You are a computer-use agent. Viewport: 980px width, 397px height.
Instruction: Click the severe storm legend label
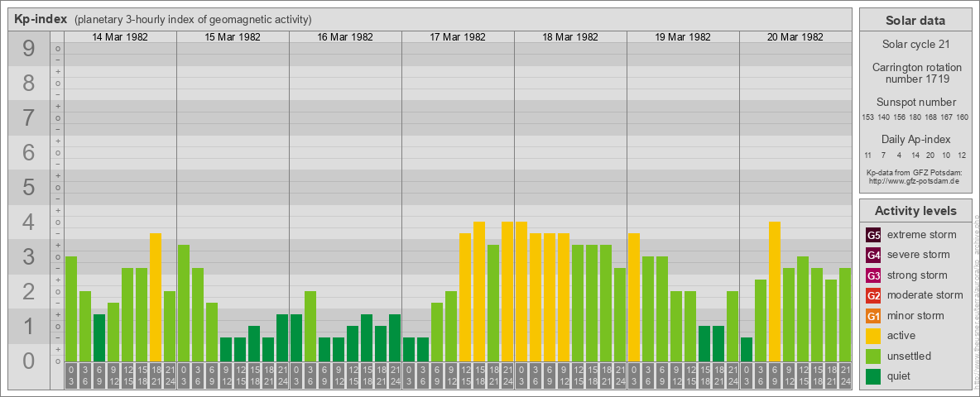tap(918, 255)
